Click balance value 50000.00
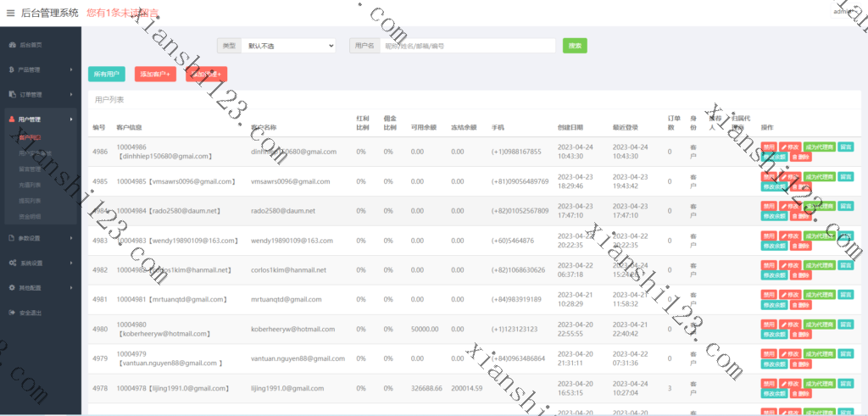The image size is (868, 416). coord(425,329)
